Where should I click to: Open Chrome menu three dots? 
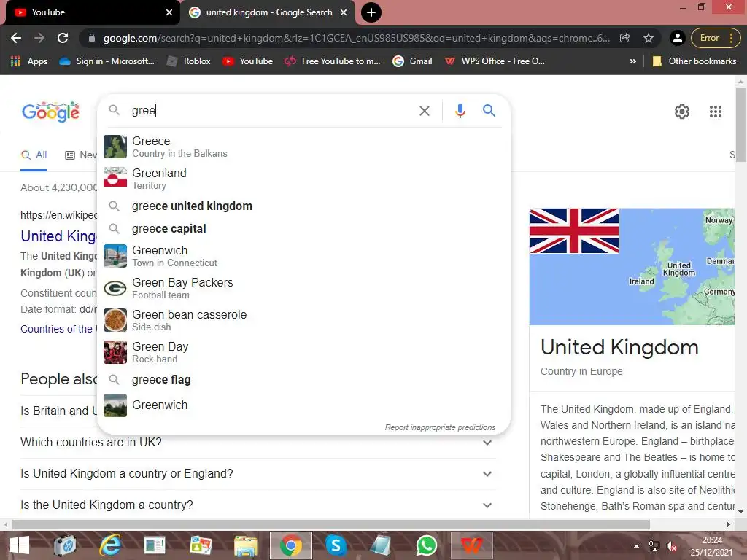[x=731, y=38]
